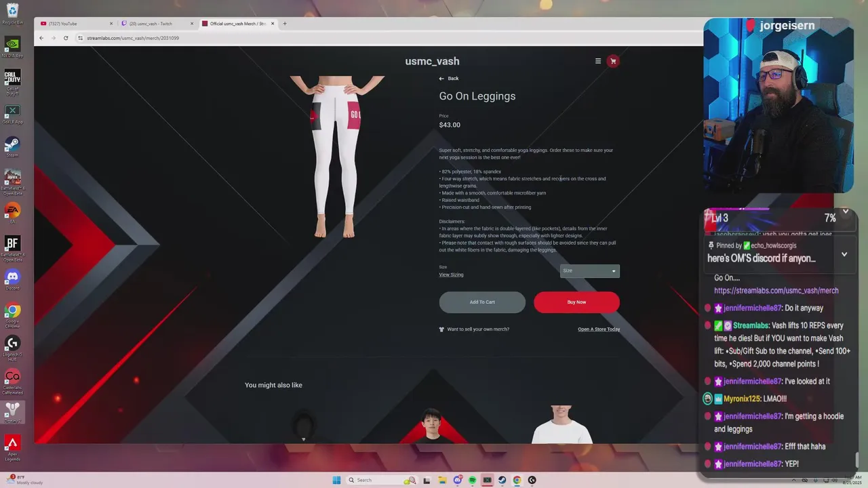Open Logitech G HUB from the taskbar
The height and width of the screenshot is (488, 868).
(532, 480)
